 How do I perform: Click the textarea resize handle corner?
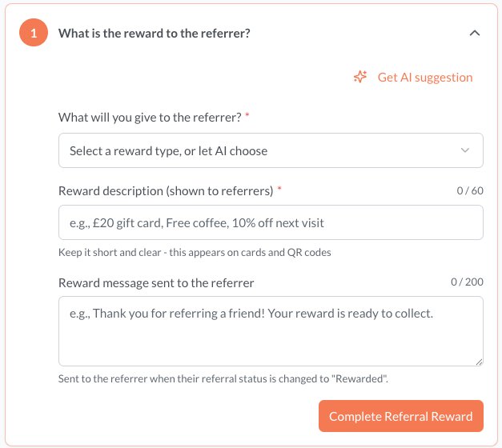tap(479, 362)
